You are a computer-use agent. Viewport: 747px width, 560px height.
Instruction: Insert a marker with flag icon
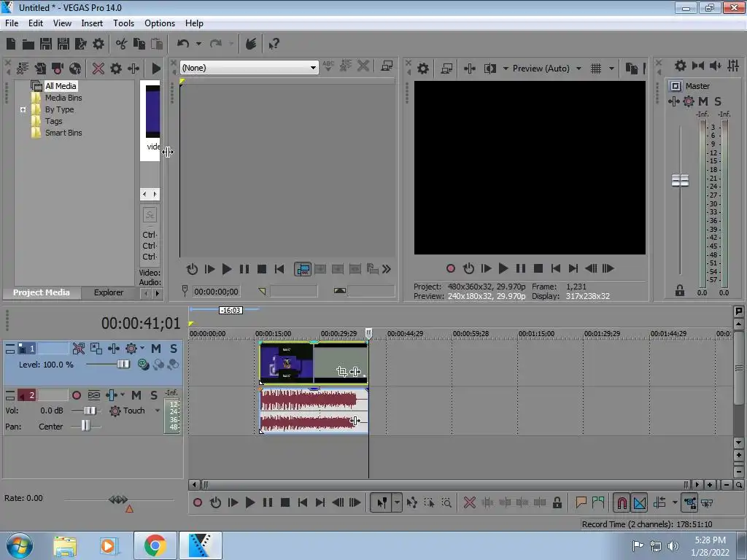(x=581, y=502)
